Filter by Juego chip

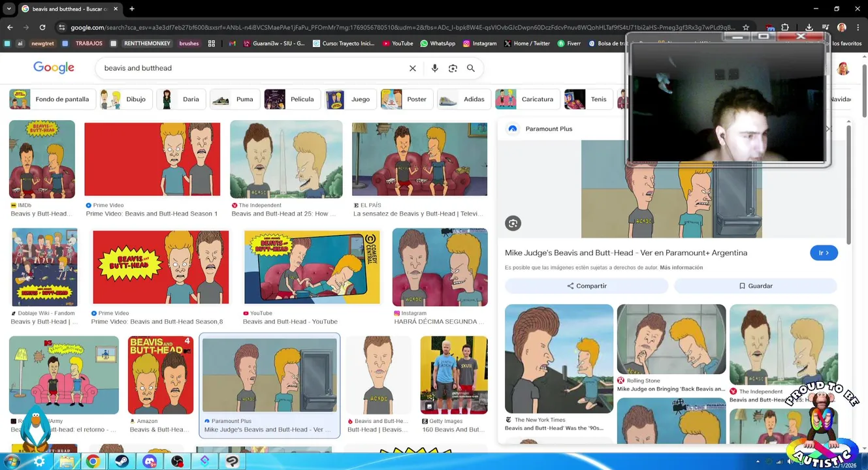pyautogui.click(x=349, y=99)
